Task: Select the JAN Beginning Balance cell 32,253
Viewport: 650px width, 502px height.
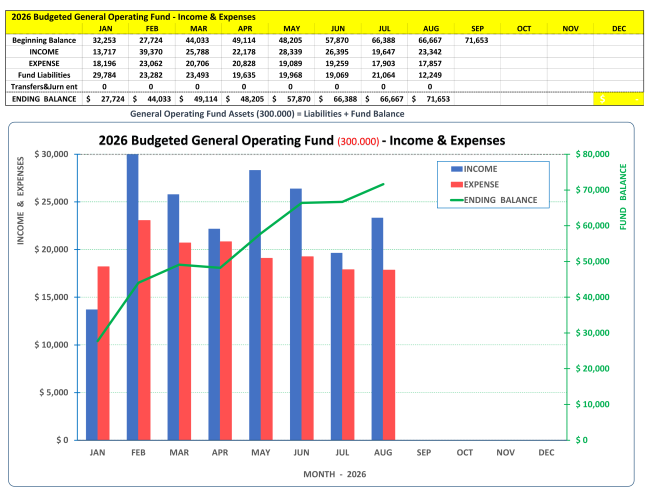Action: [x=104, y=40]
